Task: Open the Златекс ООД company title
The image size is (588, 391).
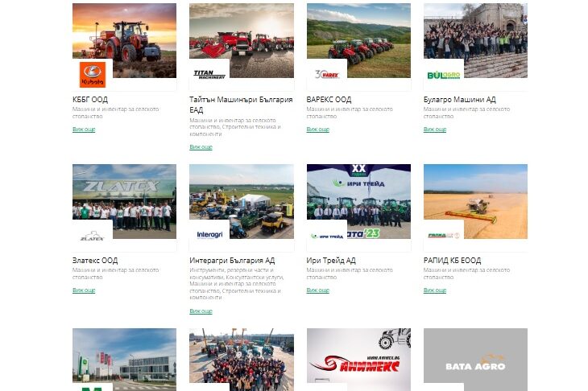Action: pyautogui.click(x=95, y=261)
